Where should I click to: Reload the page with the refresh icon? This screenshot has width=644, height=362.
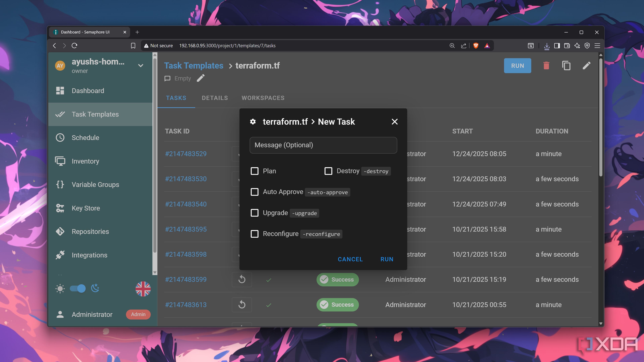coord(74,45)
